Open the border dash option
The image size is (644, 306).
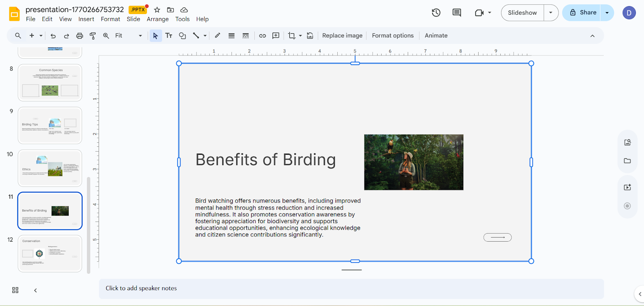[x=246, y=36]
